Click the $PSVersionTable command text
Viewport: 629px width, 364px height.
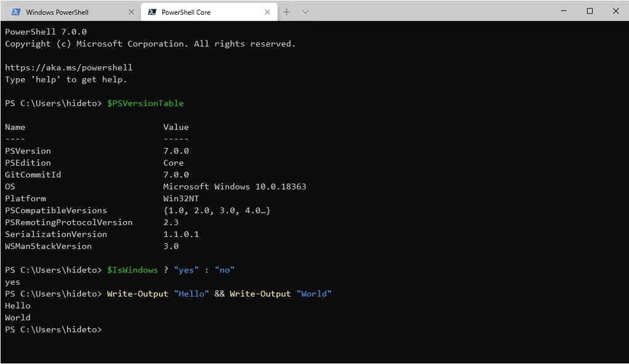145,103
